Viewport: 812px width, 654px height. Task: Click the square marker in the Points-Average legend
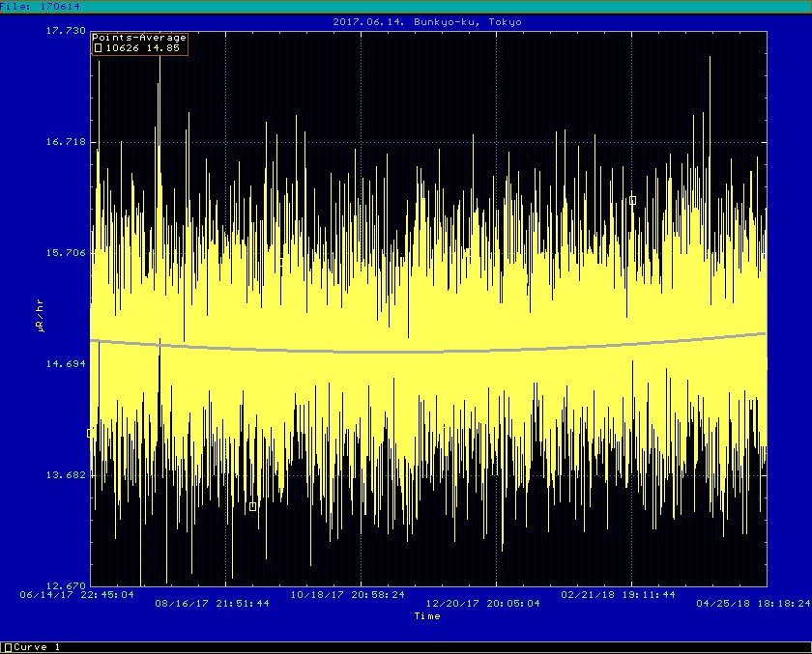coord(98,47)
